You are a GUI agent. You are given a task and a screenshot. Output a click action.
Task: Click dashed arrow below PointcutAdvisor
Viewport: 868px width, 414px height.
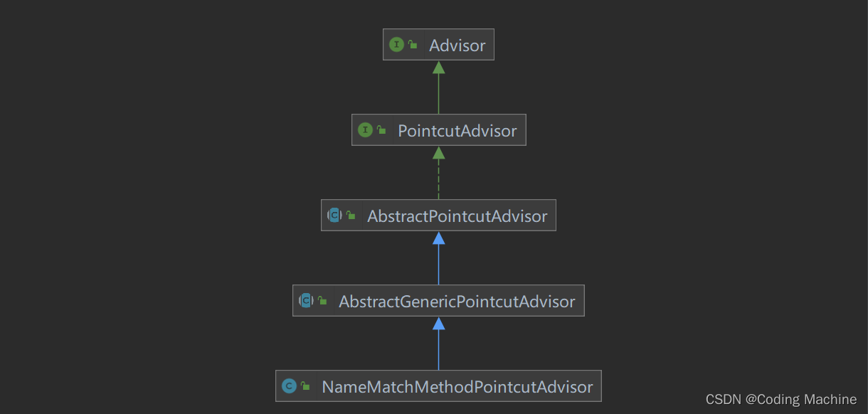coord(439,173)
